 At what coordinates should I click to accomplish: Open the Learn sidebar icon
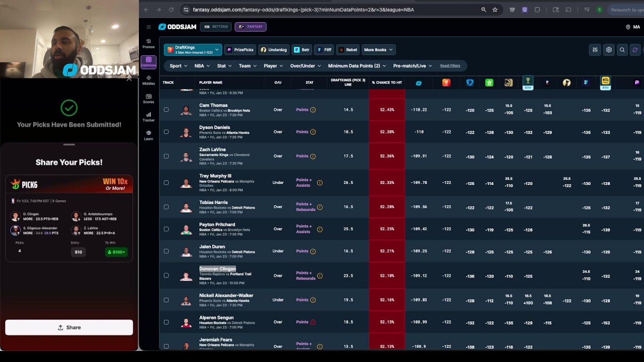pos(148,135)
